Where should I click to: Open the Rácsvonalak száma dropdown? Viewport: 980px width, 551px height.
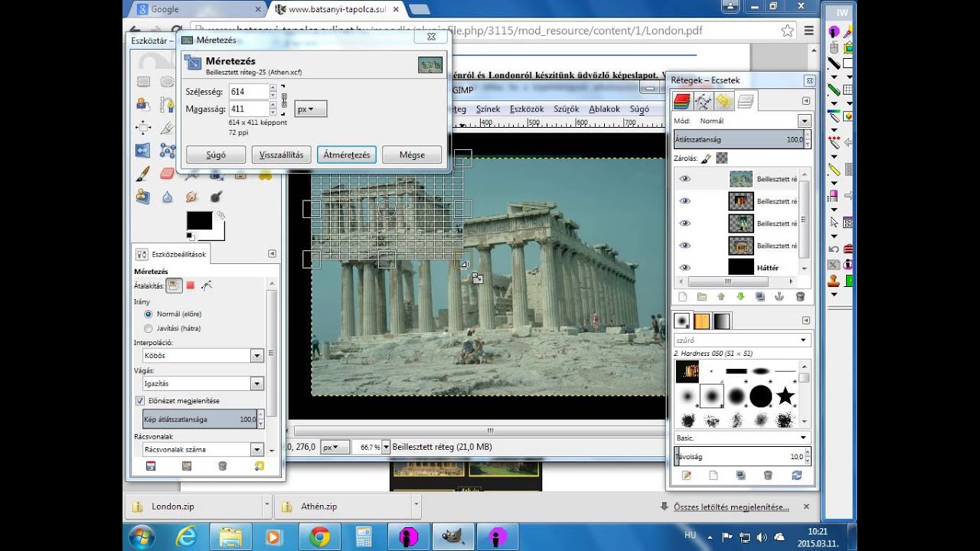(257, 449)
